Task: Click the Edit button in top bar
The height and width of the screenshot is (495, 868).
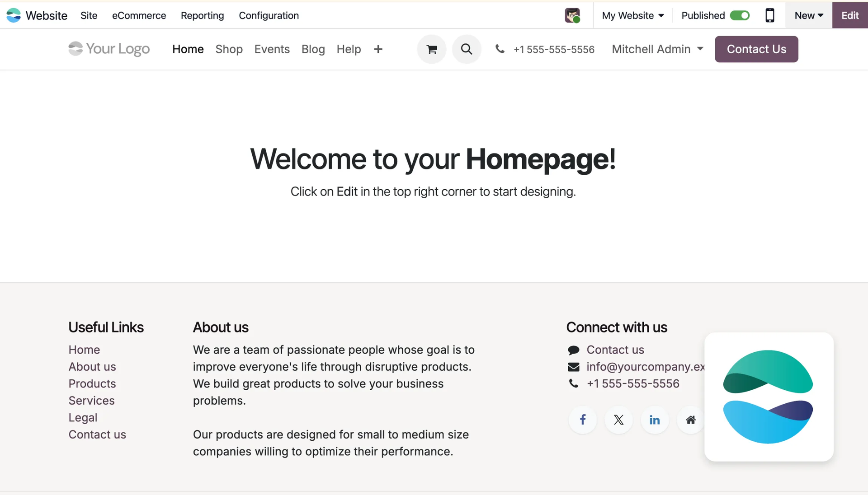Action: pyautogui.click(x=850, y=15)
